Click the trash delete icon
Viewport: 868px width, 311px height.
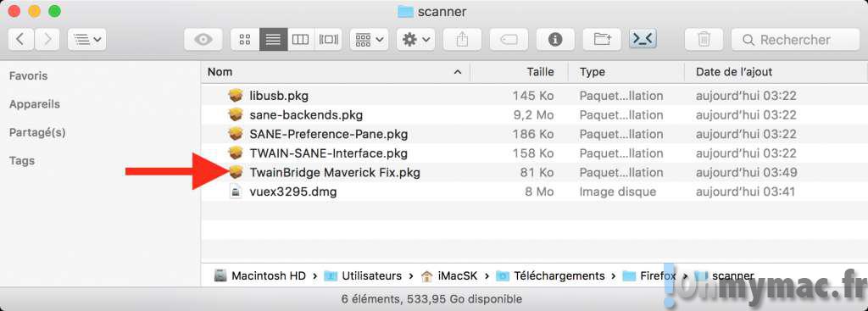[704, 39]
